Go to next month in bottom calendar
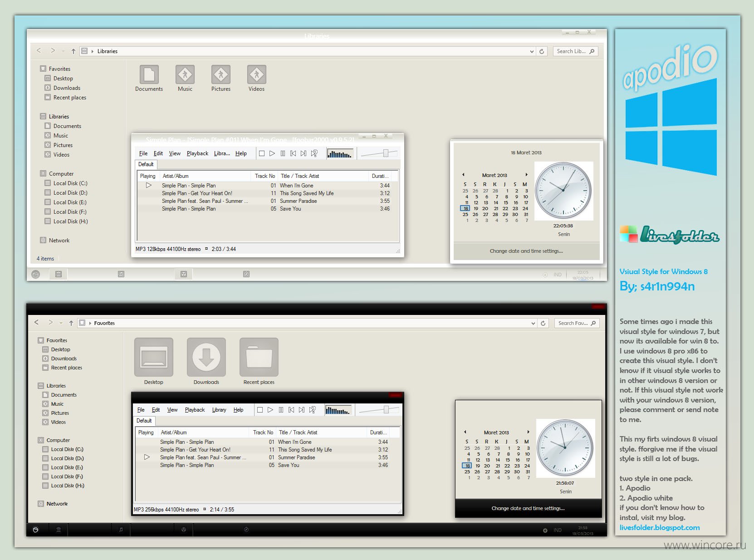 click(x=528, y=432)
